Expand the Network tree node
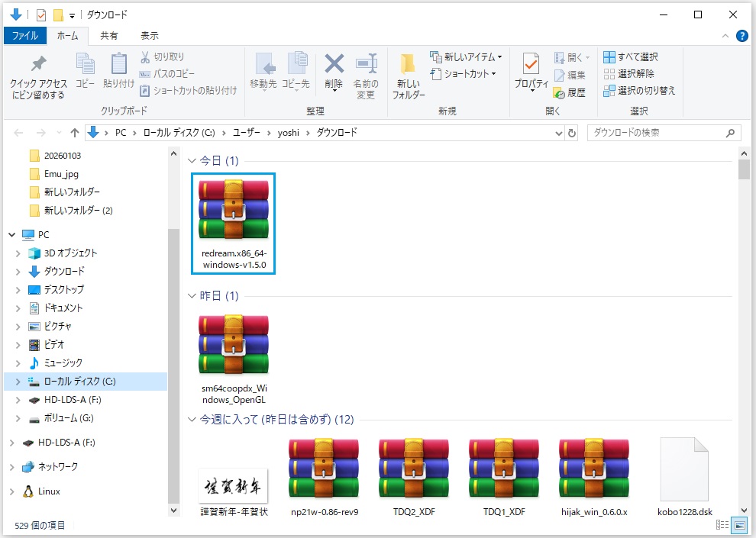The width and height of the screenshot is (756, 538). (12, 467)
